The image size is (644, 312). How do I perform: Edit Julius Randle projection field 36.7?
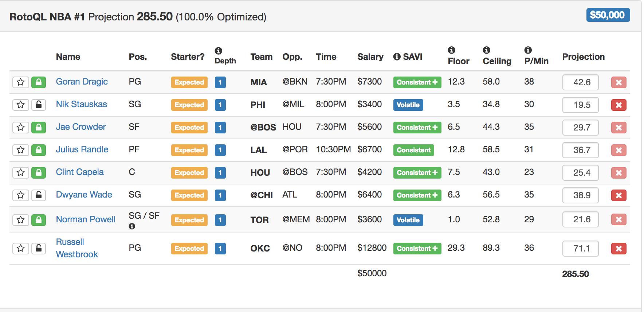pos(581,150)
